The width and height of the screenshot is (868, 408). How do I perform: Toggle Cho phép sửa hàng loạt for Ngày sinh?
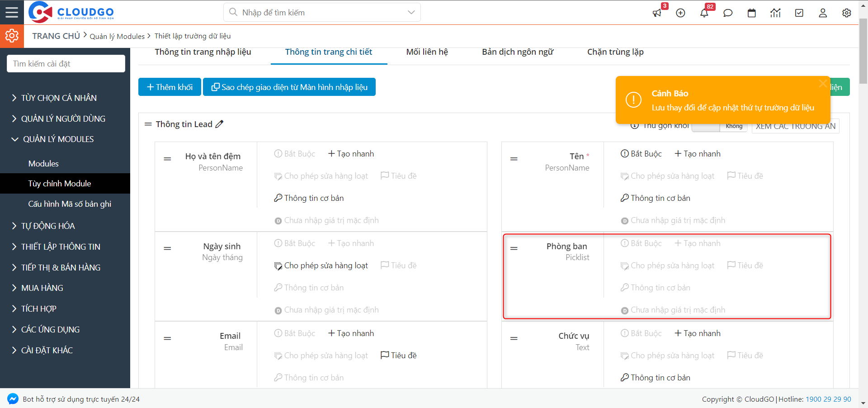[321, 266]
